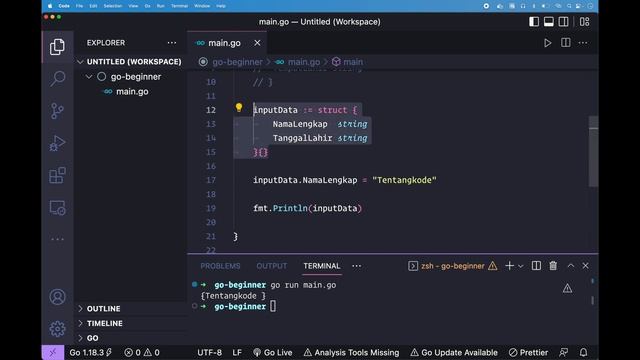This screenshot has width=640, height=360.
Task: Select the zsh - go-beginner terminal
Action: (x=452, y=266)
